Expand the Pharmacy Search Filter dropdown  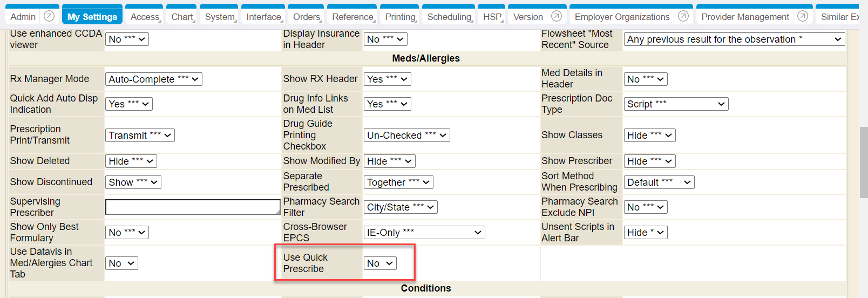[401, 207]
